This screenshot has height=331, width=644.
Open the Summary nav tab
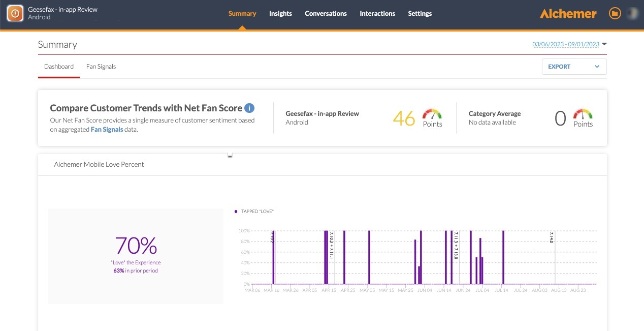[x=242, y=14]
